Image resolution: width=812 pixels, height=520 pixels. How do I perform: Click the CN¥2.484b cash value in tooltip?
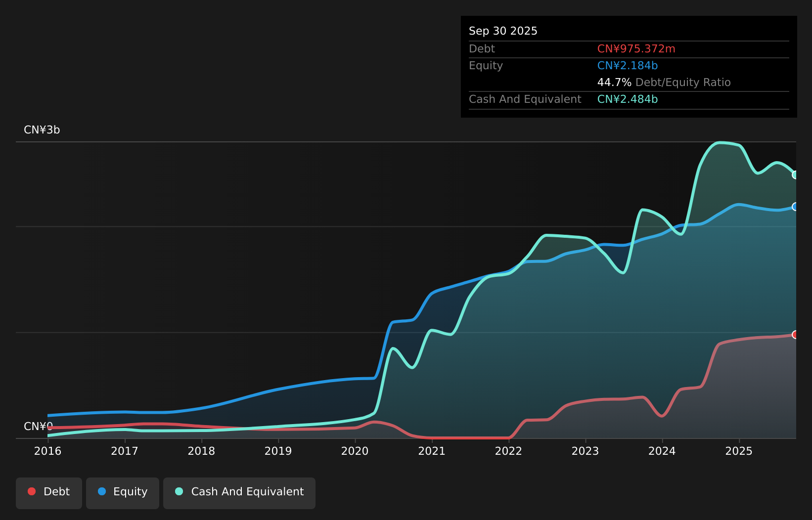click(x=628, y=99)
